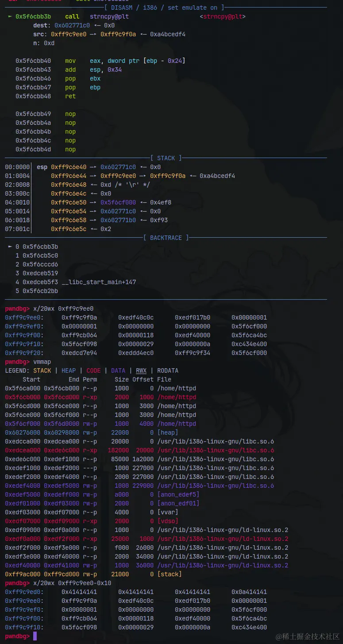The width and height of the screenshot is (343, 644).
Task: Click the "STACK" section header
Action: click(x=166, y=158)
